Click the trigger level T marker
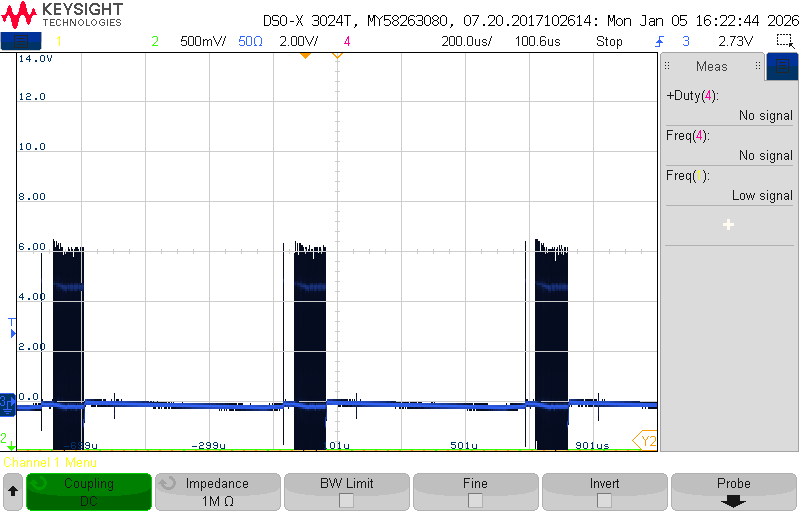The width and height of the screenshot is (800, 512). click(12, 328)
